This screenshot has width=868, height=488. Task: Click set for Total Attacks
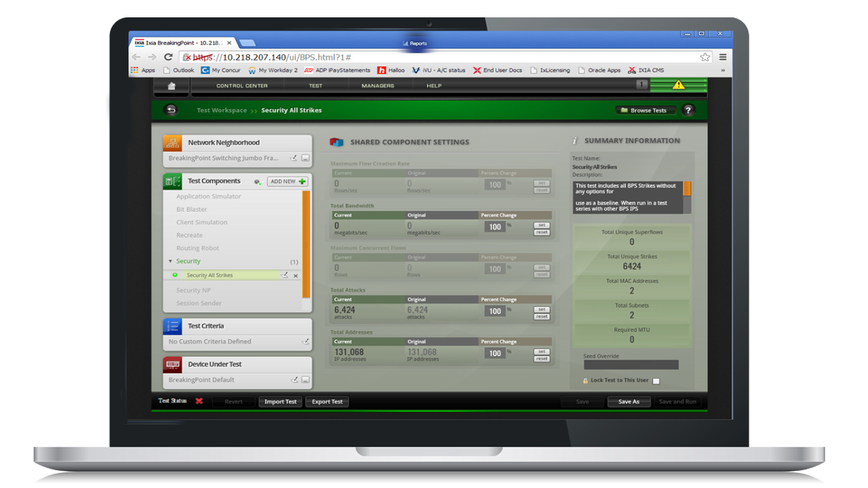(542, 310)
